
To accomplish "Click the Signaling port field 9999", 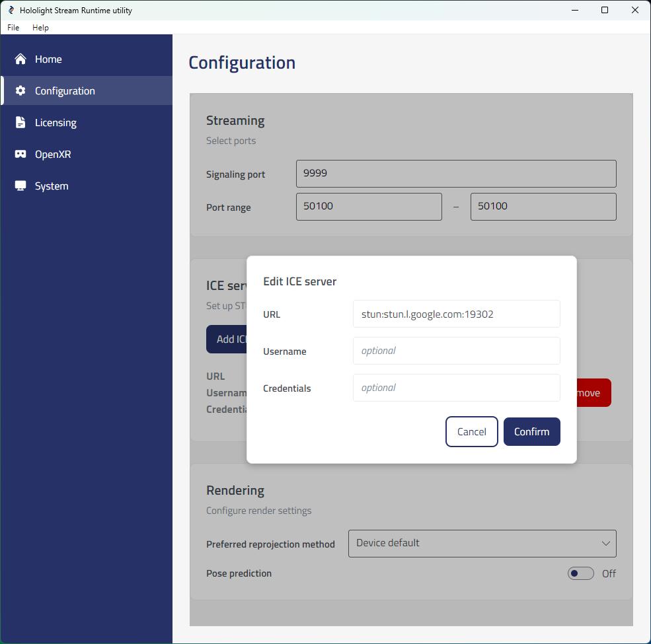I will click(x=456, y=174).
